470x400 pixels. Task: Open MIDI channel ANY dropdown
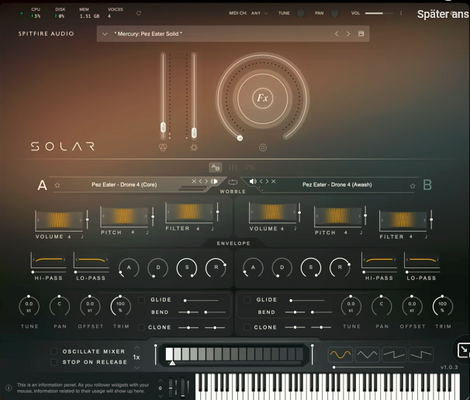click(x=259, y=13)
